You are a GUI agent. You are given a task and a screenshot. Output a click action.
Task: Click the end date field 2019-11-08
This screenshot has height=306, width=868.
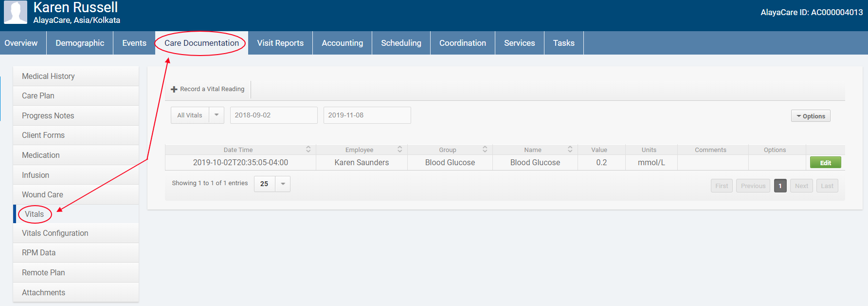click(367, 115)
